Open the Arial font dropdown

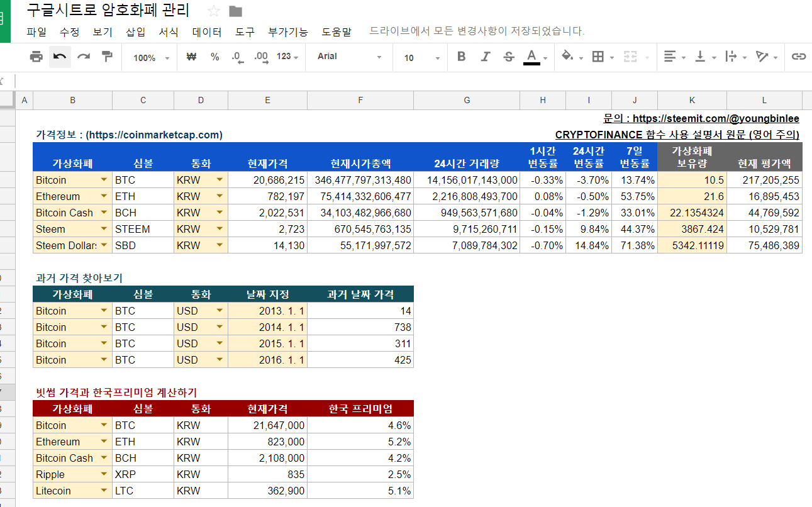pyautogui.click(x=350, y=57)
